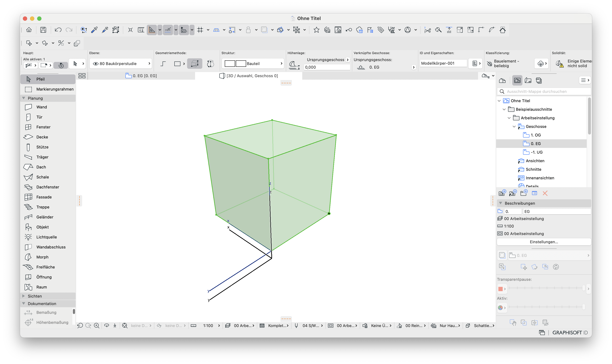Switch navigator to Ausschnitt-Mappe view

(x=517, y=80)
